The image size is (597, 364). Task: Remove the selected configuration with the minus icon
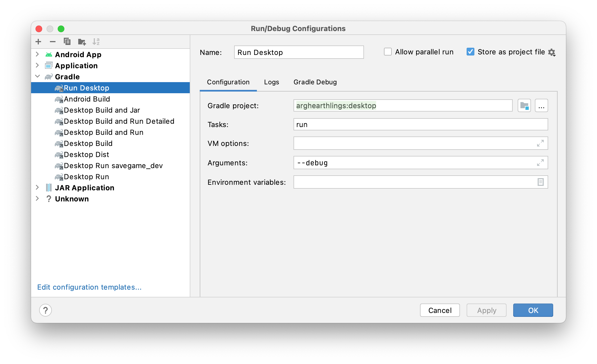(53, 42)
